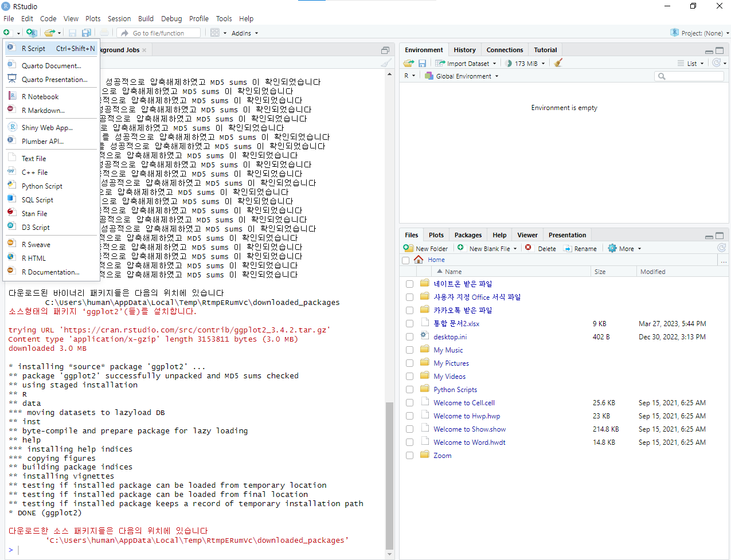
Task: Open the Session menu in the menu bar
Action: click(x=119, y=18)
